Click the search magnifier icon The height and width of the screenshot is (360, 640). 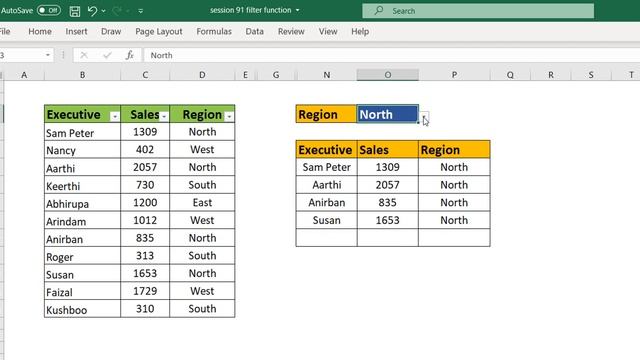pyautogui.click(x=379, y=10)
